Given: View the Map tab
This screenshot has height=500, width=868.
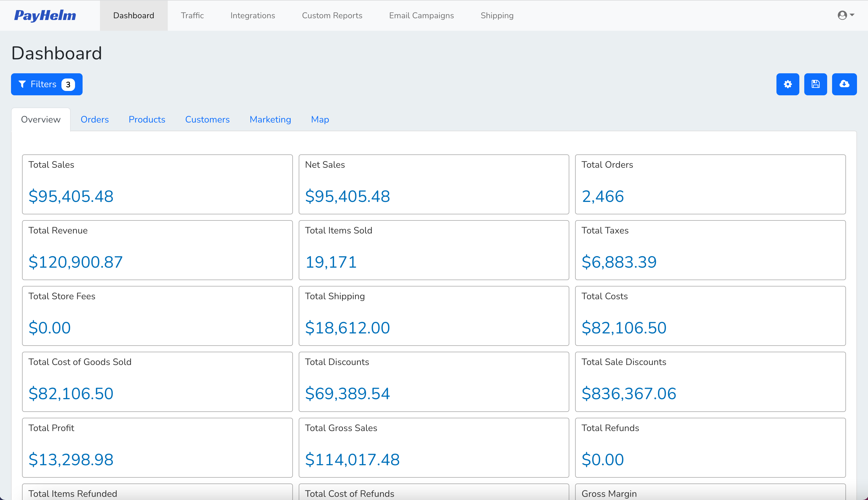Looking at the screenshot, I should pos(320,119).
